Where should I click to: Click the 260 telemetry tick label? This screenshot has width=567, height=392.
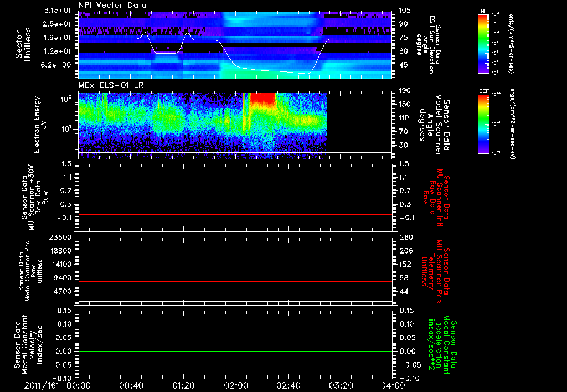[405, 237]
